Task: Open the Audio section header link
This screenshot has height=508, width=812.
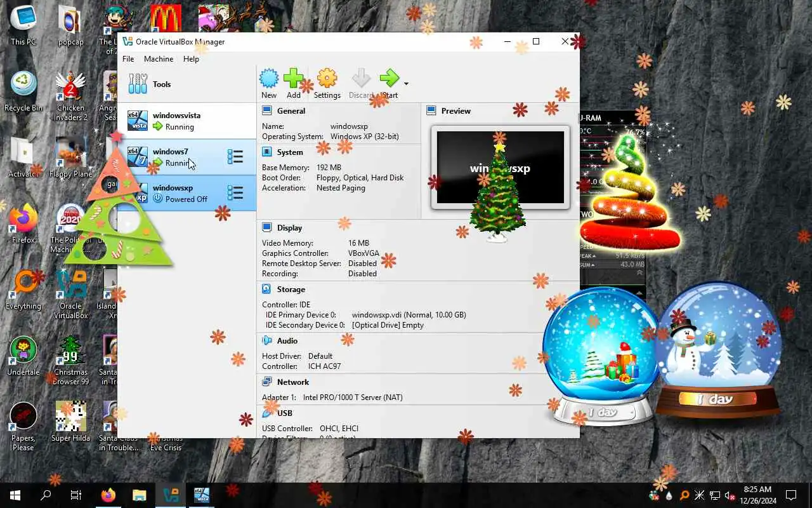Action: click(287, 340)
